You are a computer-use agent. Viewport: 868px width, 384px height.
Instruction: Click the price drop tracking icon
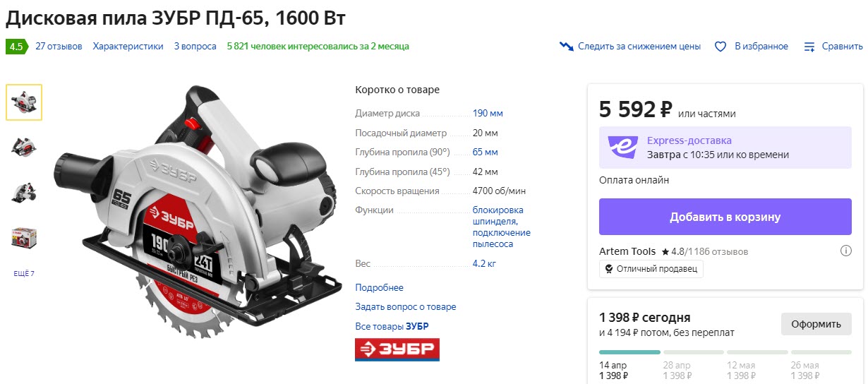[567, 47]
